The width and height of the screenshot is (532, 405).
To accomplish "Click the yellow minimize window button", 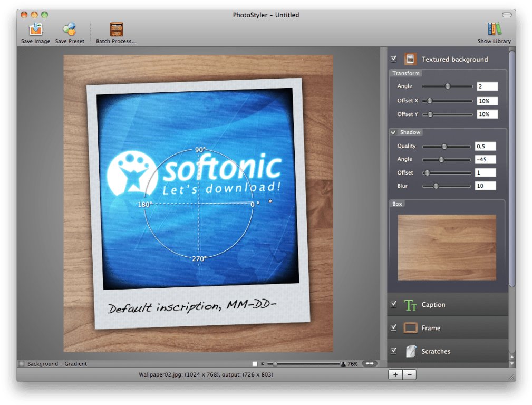I will point(34,15).
